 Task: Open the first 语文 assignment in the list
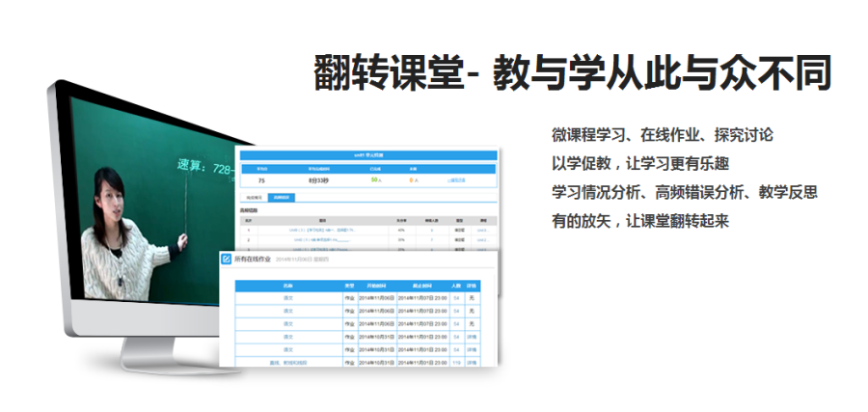287,299
